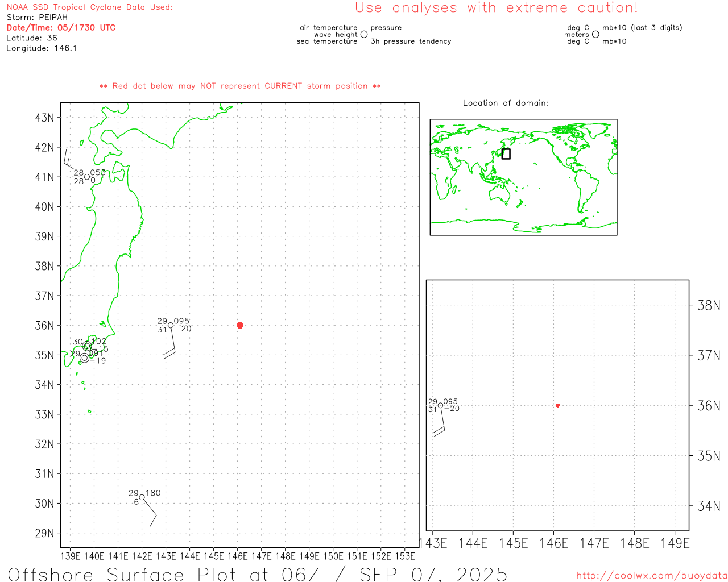Click the buoy station circle labeled 095 in inset map
This screenshot has height=582, width=728.
[x=440, y=405]
